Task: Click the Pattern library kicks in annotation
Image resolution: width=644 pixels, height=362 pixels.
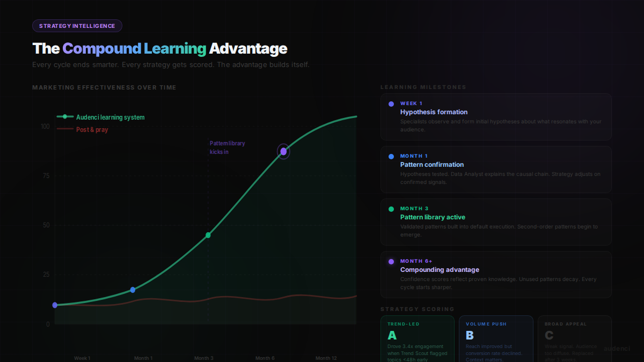Action: (226, 147)
